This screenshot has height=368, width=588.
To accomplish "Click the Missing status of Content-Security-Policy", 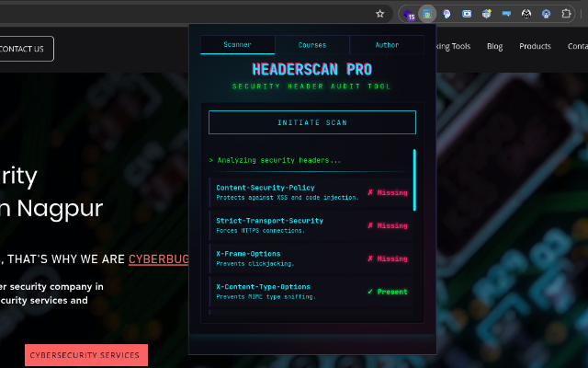I will click(x=388, y=192).
